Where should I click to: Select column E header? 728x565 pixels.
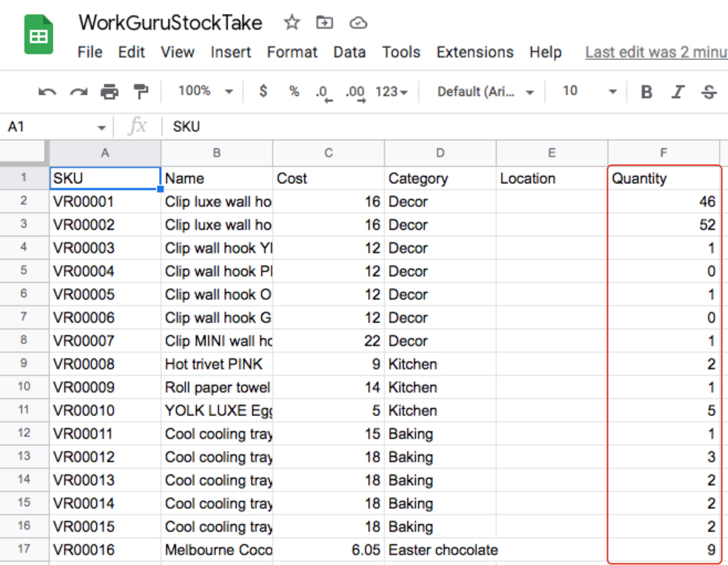pyautogui.click(x=552, y=153)
